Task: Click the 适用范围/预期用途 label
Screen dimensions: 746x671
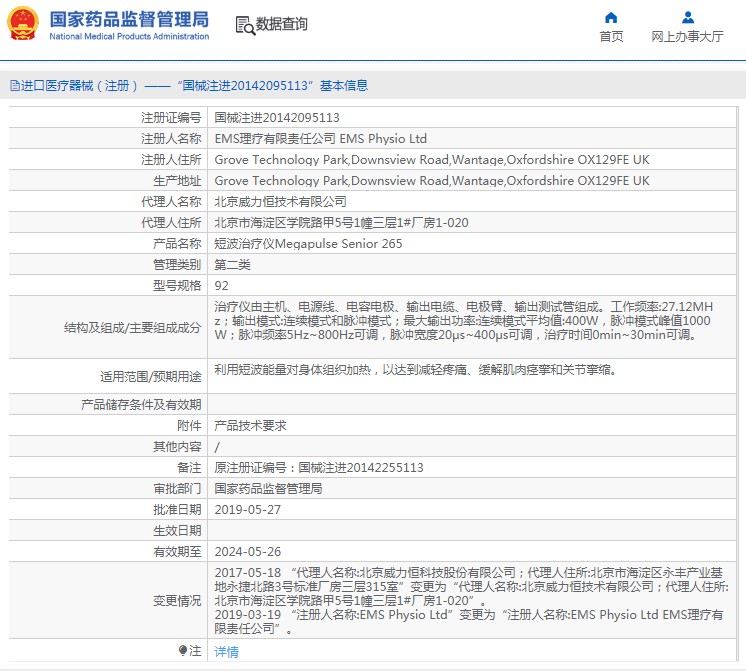Action: tap(151, 376)
